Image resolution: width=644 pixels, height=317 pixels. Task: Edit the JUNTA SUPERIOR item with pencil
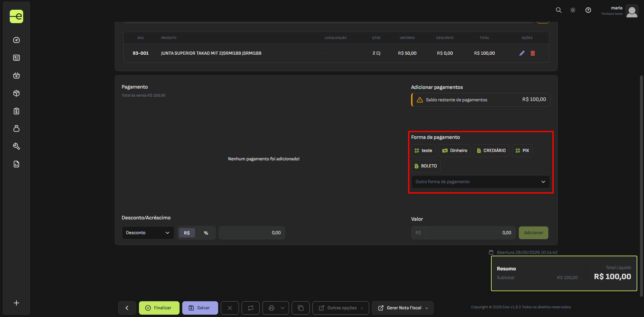(522, 53)
